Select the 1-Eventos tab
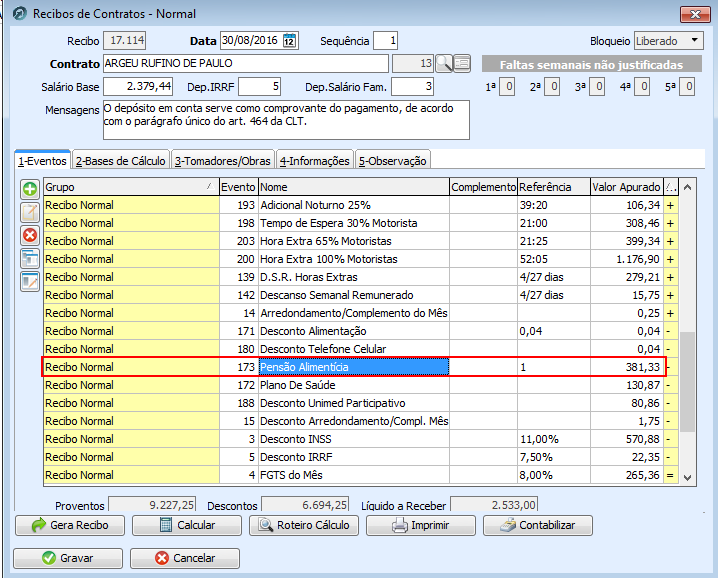Screen dimensions: 718x578 click(42, 161)
